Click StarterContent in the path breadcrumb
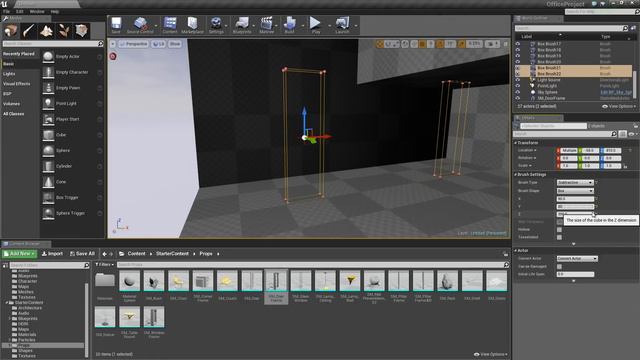640x360 pixels. click(x=172, y=254)
